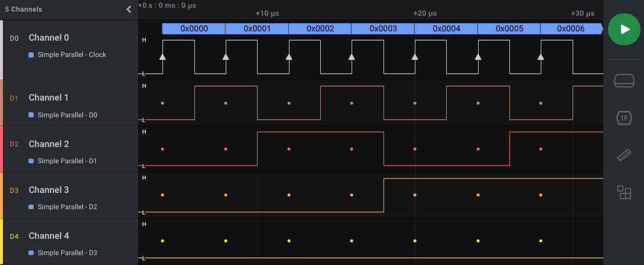Screen dimensions: 644x265
Task: Select the Channel 2 label
Action: pyautogui.click(x=49, y=144)
